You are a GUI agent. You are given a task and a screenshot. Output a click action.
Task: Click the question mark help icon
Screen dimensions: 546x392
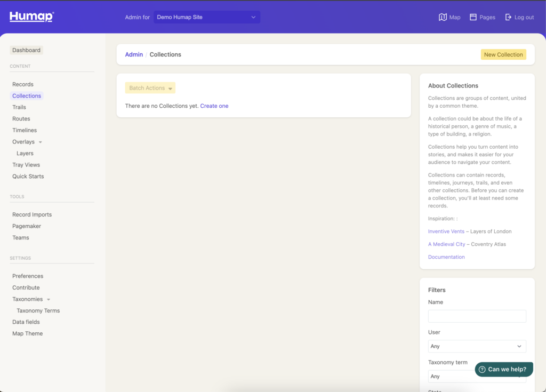[482, 369]
